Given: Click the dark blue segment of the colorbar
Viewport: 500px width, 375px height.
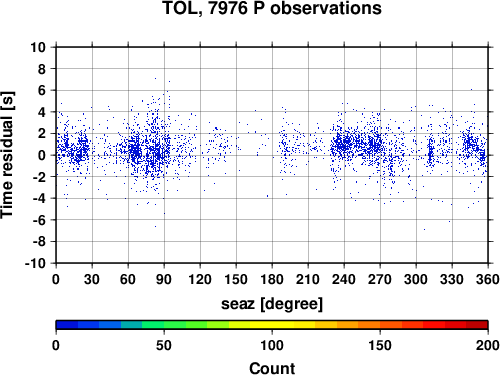Looking at the screenshot, I should [67, 325].
